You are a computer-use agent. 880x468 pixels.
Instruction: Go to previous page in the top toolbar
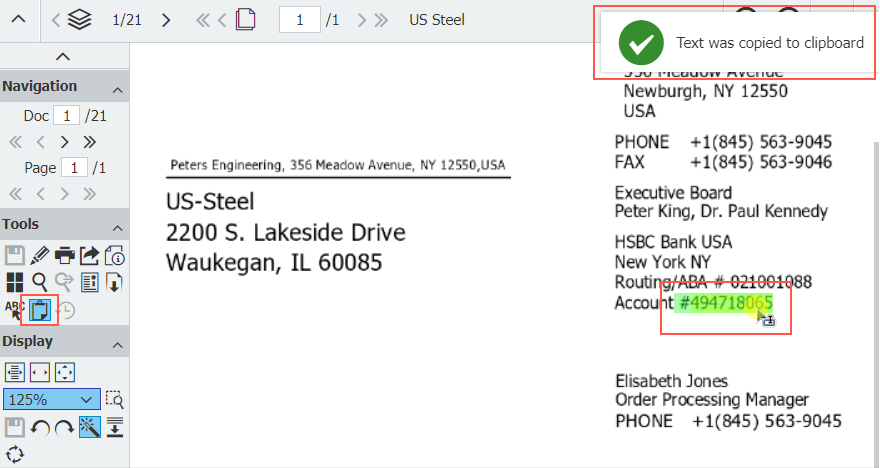point(222,20)
